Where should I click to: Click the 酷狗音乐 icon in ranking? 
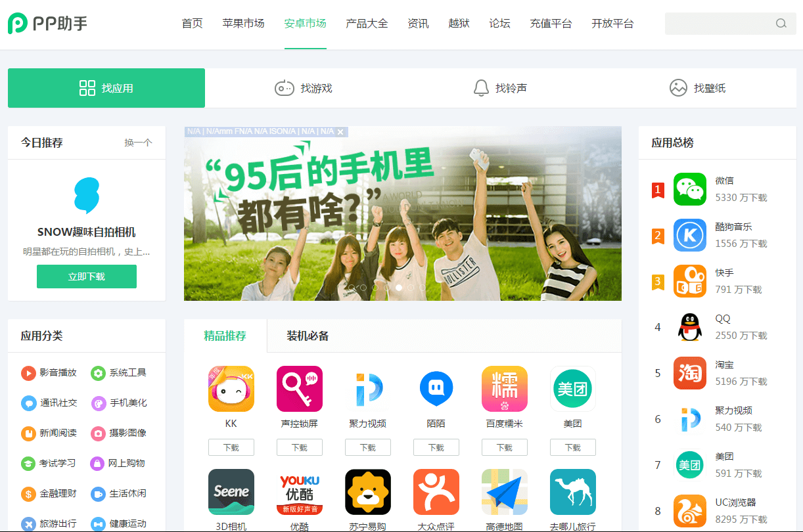tap(690, 235)
